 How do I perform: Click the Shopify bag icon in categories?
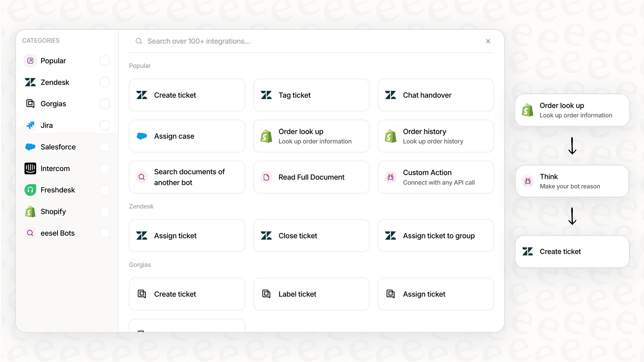point(30,211)
